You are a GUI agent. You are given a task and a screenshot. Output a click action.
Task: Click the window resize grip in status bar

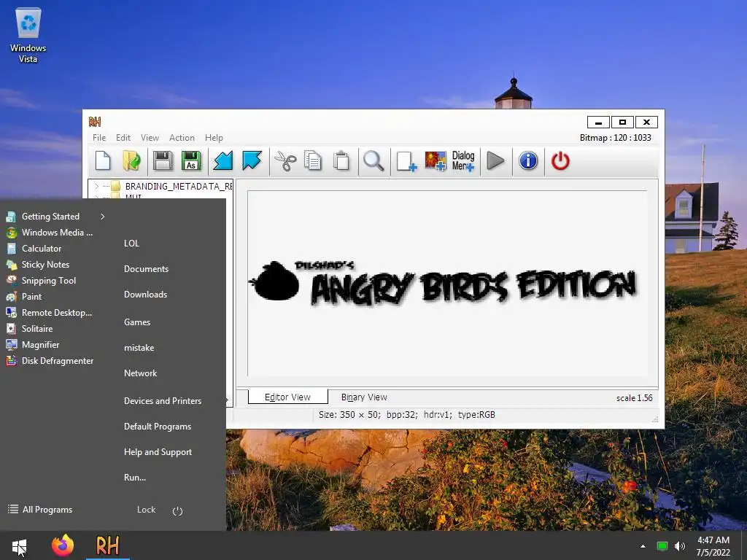(655, 419)
